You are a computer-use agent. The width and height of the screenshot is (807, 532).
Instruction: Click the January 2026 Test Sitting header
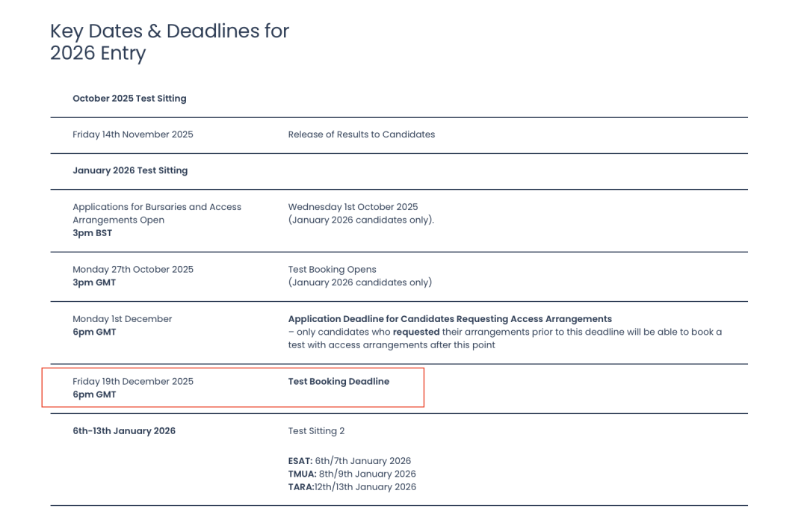coord(130,170)
